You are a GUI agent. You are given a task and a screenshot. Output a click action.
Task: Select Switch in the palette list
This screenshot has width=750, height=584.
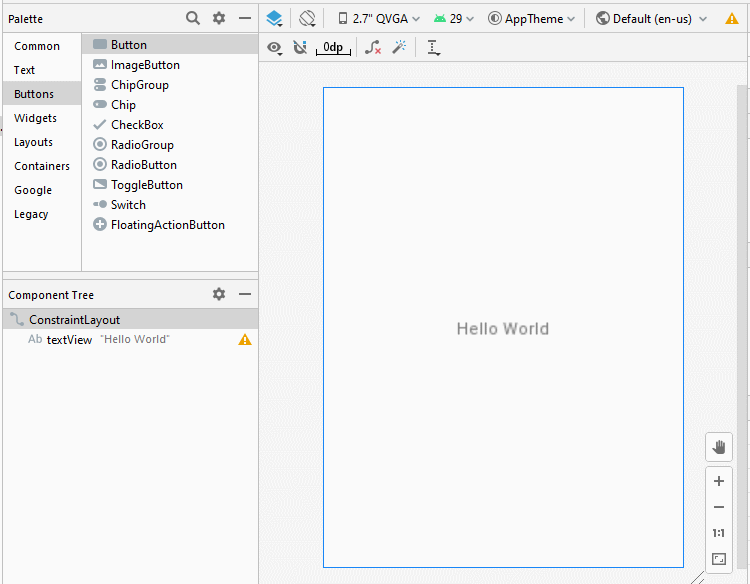170,205
